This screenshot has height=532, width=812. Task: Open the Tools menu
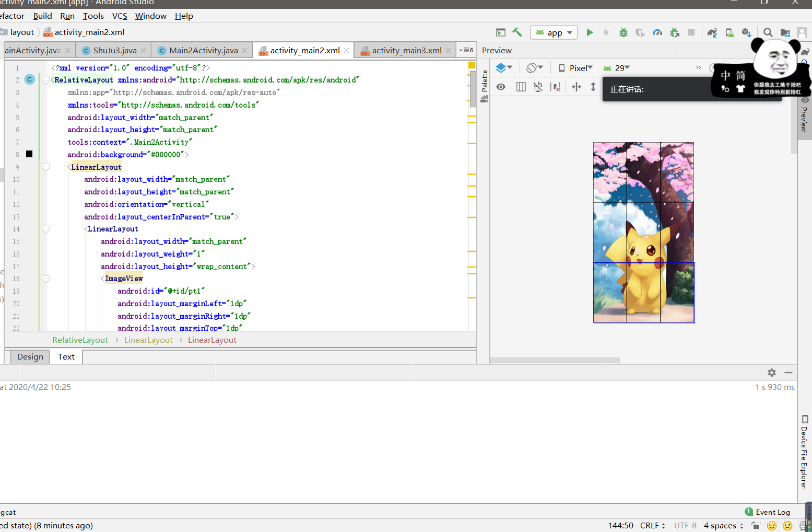[x=93, y=16]
